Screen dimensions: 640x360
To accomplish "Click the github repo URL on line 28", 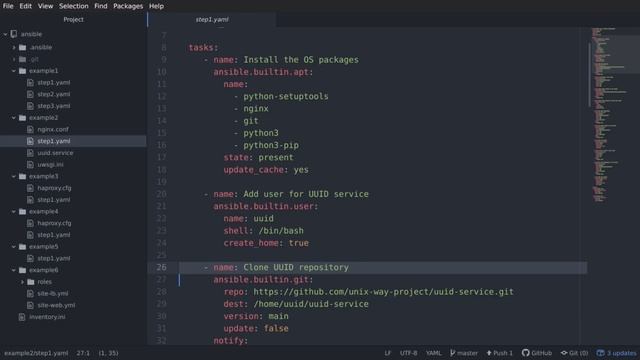I will click(383, 292).
